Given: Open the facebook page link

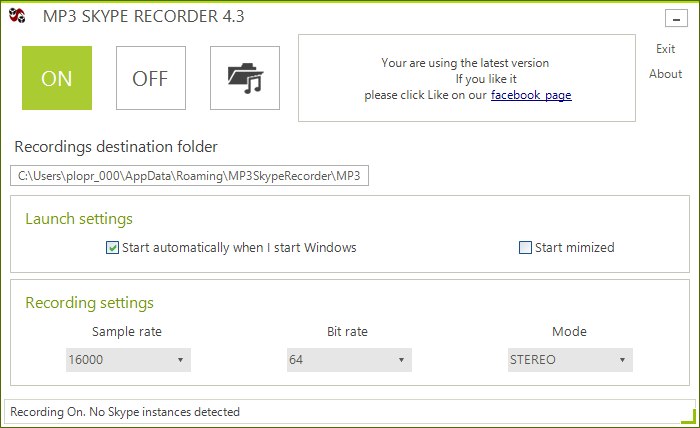Looking at the screenshot, I should (531, 95).
